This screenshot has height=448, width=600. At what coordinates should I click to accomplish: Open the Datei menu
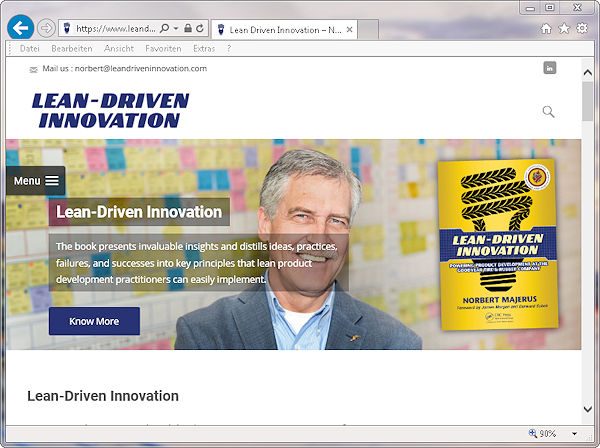30,48
